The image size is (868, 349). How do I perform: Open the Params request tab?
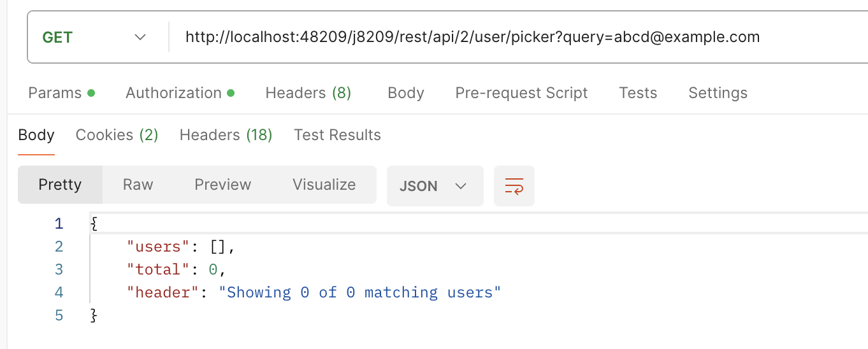62,93
